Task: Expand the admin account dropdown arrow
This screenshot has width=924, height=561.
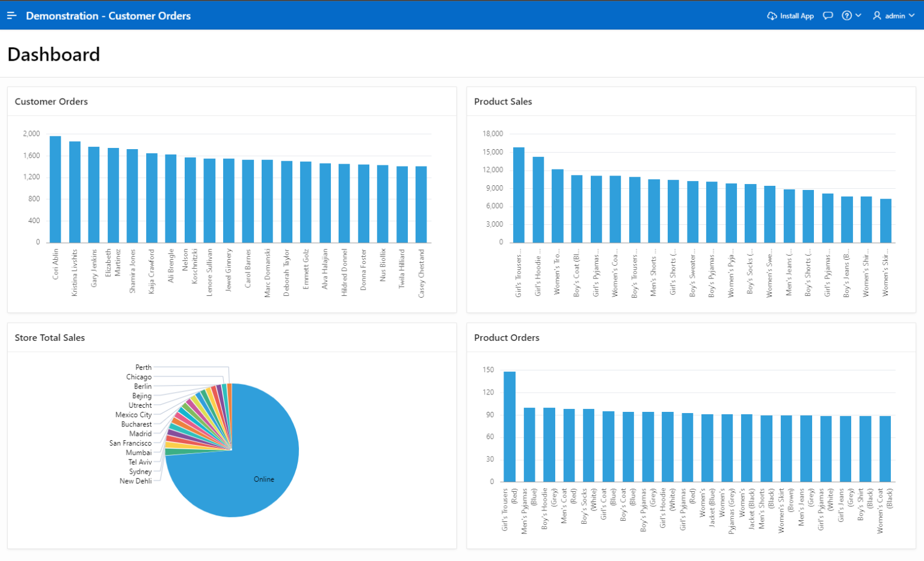Action: [x=912, y=16]
